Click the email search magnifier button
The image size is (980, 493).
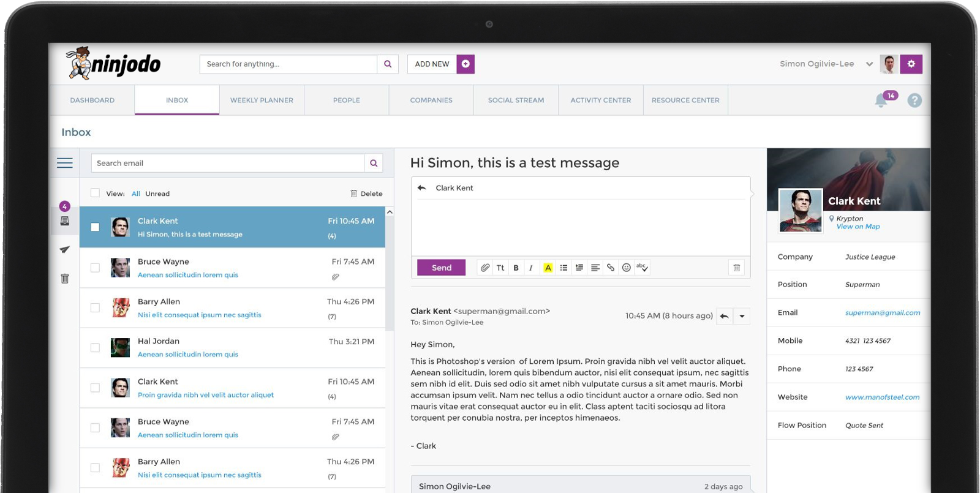coord(374,164)
